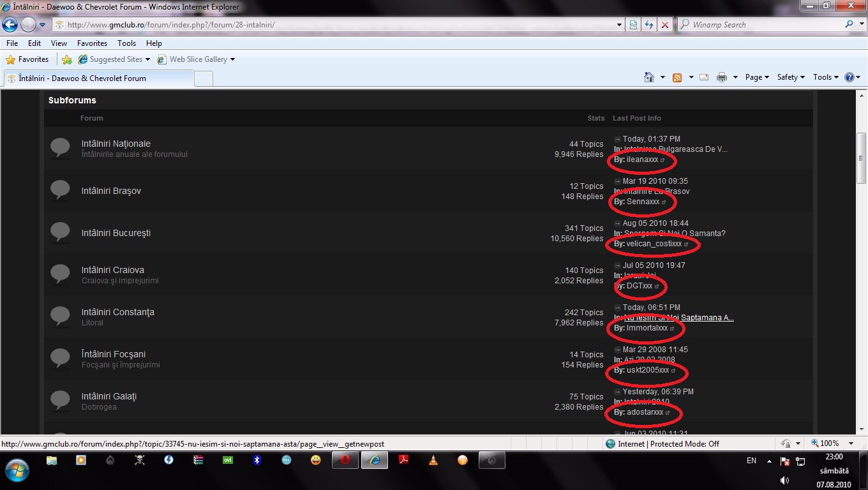Open the Întâlniri Focșani subforum
The width and height of the screenshot is (868, 490).
113,354
